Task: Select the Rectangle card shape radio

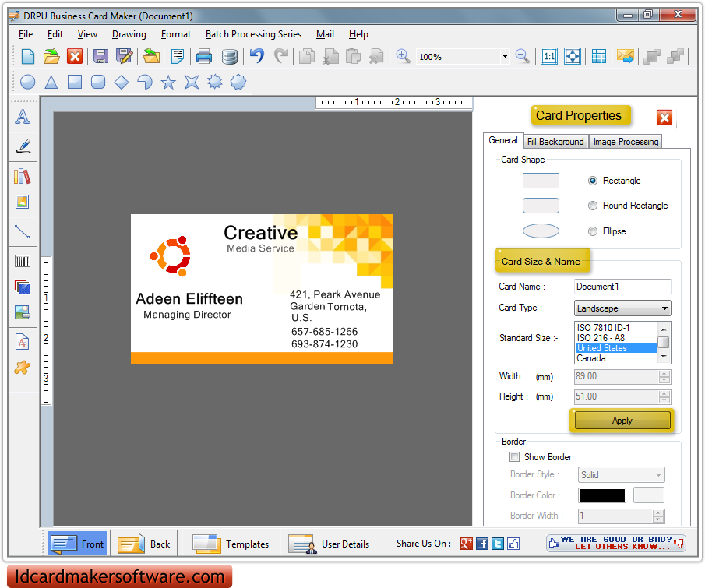Action: coord(593,180)
